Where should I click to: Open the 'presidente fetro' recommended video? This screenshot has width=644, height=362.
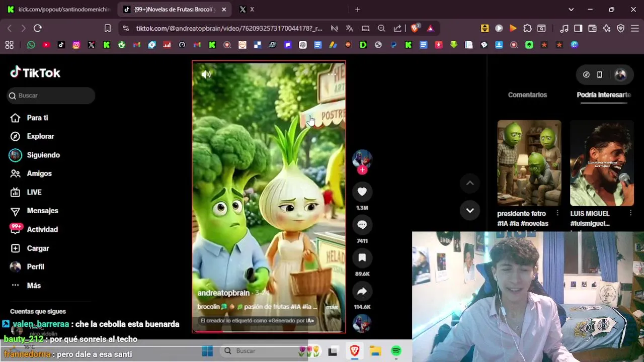(529, 163)
